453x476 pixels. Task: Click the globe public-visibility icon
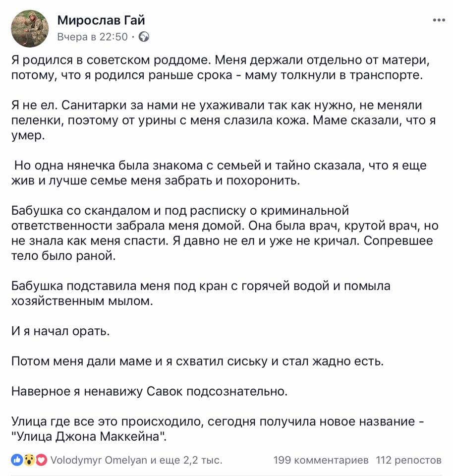tap(144, 37)
